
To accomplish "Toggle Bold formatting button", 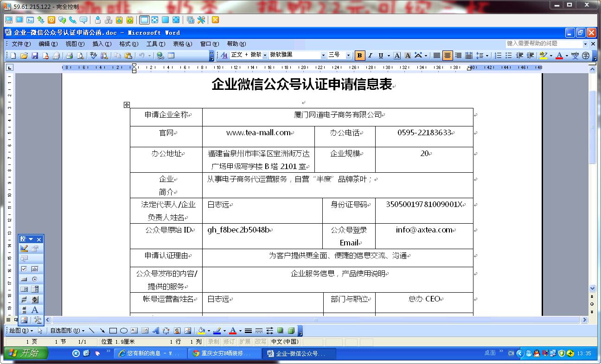I will tap(359, 56).
